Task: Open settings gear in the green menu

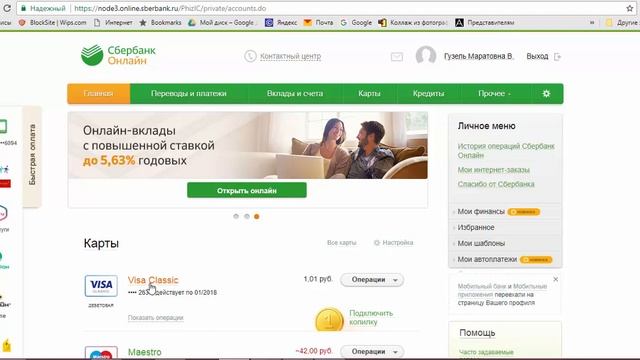Action: [546, 93]
